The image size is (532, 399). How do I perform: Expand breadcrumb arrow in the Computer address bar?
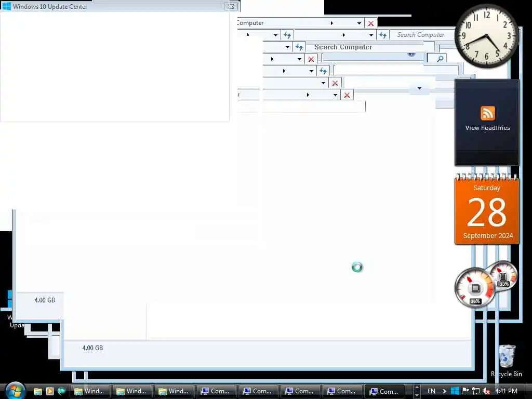click(331, 23)
